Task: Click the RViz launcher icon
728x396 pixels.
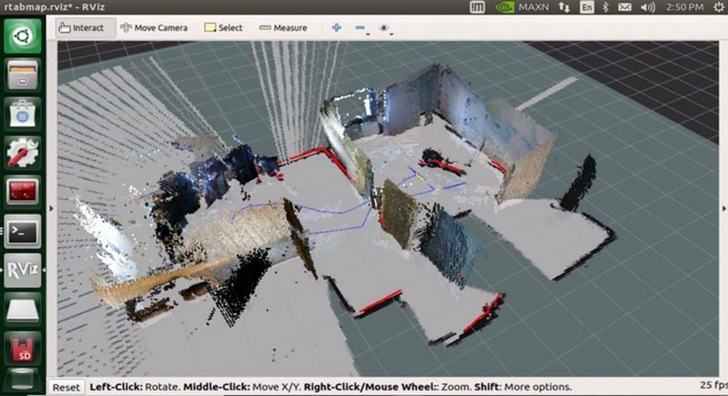Action: pos(23,270)
